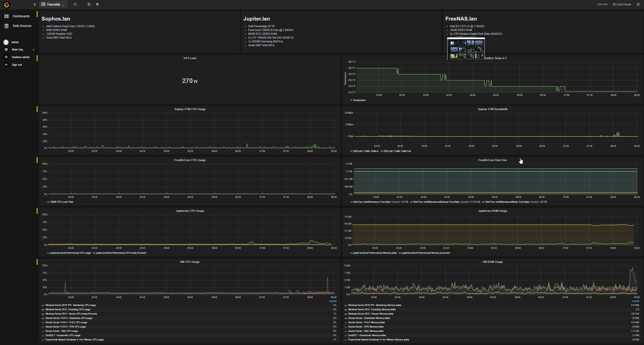Open Jupiter.lan RAM Usage panel title
This screenshot has height=345, width=644.
point(492,211)
